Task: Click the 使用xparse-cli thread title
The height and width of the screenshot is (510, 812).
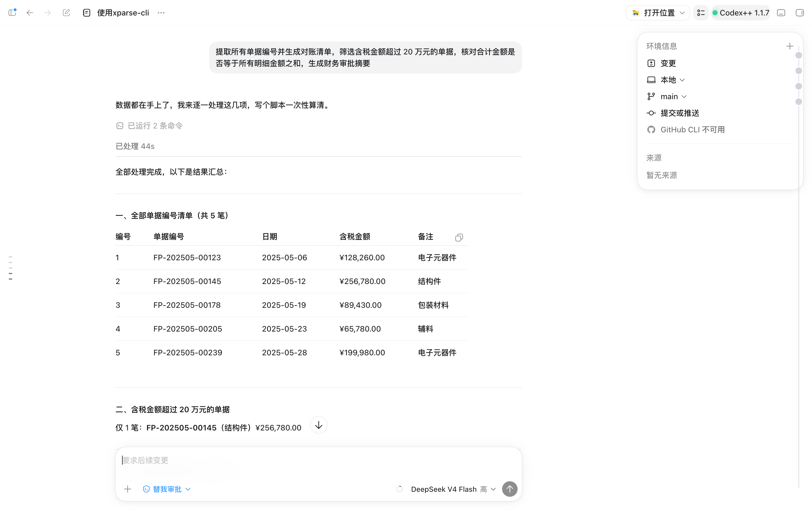Action: [123, 13]
